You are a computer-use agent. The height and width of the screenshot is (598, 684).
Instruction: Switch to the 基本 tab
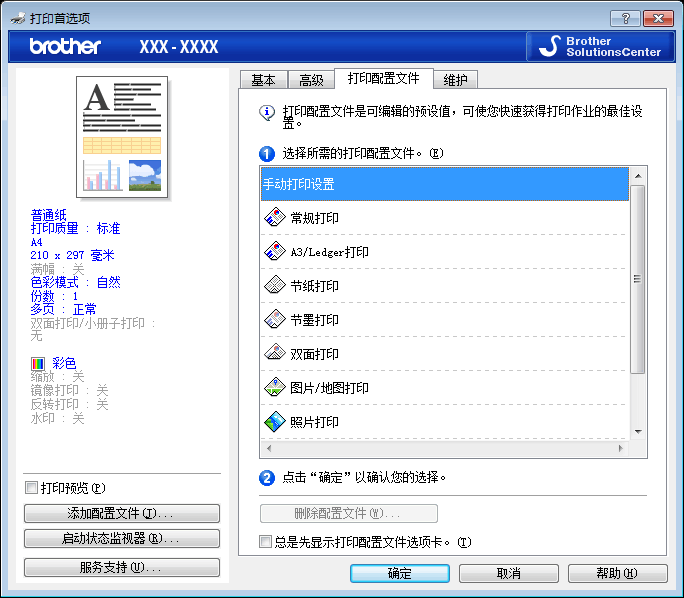pos(263,80)
